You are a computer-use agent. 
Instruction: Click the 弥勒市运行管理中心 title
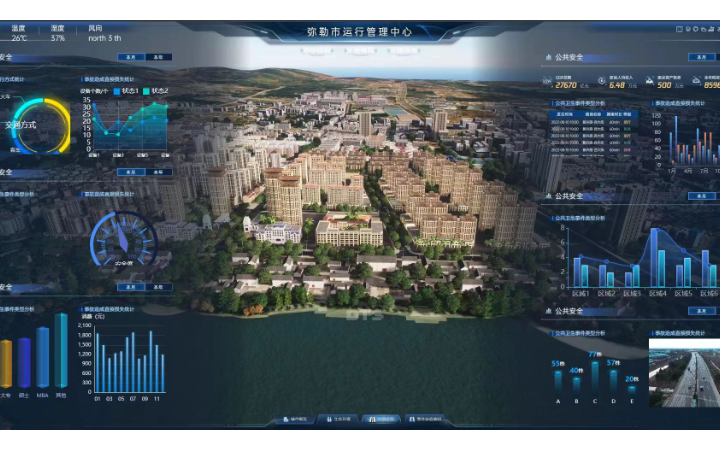click(360, 32)
